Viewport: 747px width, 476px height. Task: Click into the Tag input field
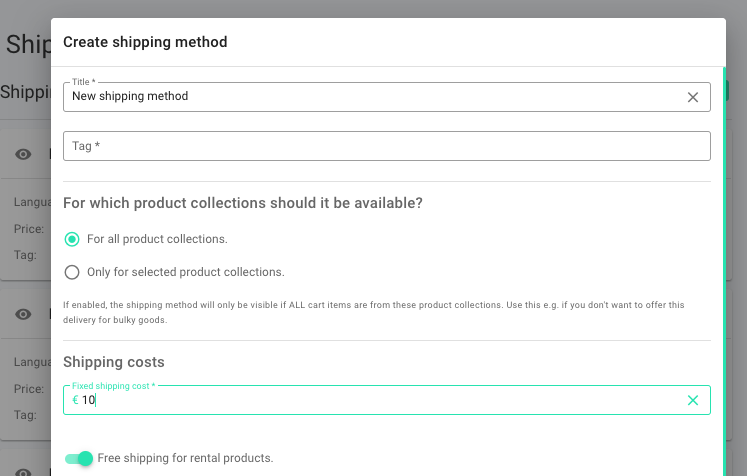[x=386, y=146]
